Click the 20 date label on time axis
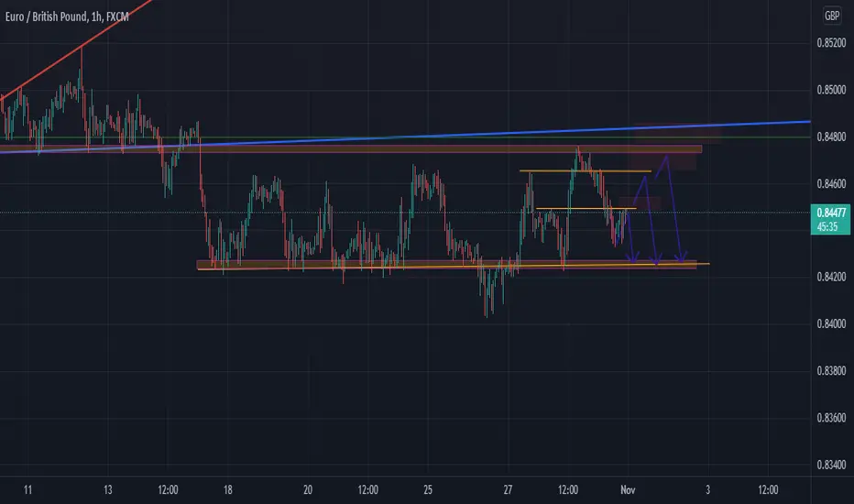This screenshot has width=854, height=504. click(x=308, y=490)
